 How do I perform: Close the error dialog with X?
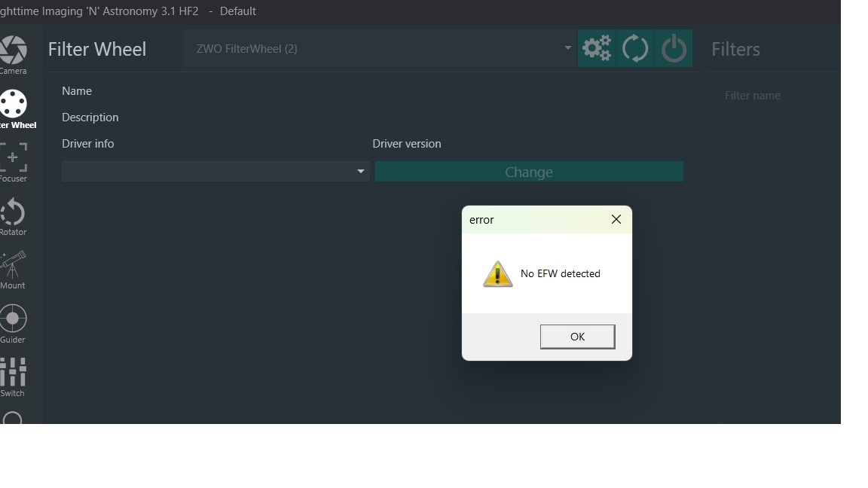616,219
